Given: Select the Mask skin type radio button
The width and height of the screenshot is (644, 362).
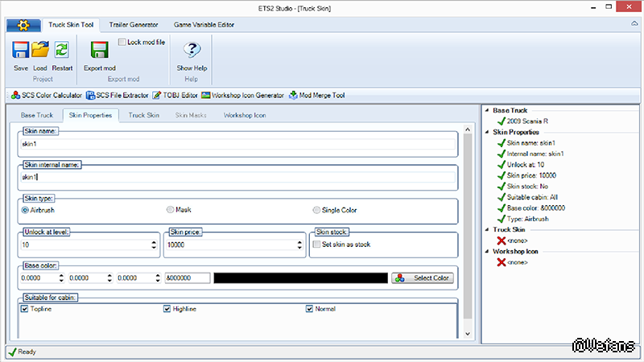Looking at the screenshot, I should click(170, 209).
